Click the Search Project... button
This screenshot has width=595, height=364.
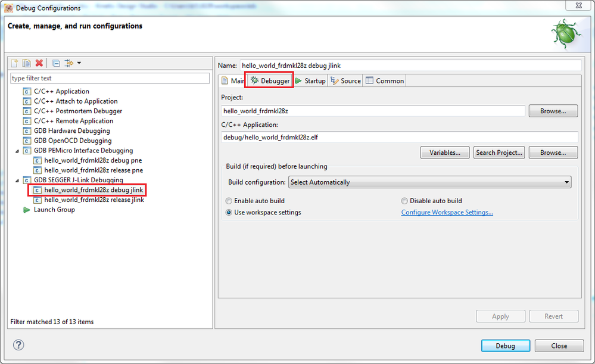pos(499,153)
